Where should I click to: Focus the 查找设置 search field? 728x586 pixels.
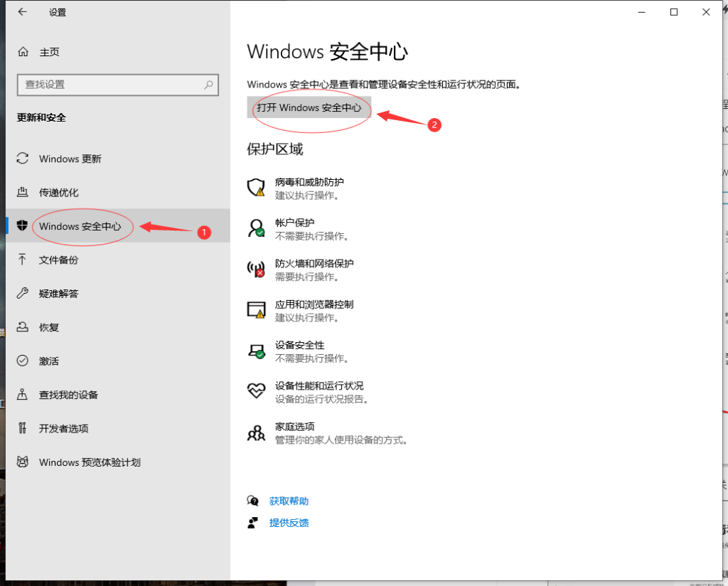[x=117, y=85]
